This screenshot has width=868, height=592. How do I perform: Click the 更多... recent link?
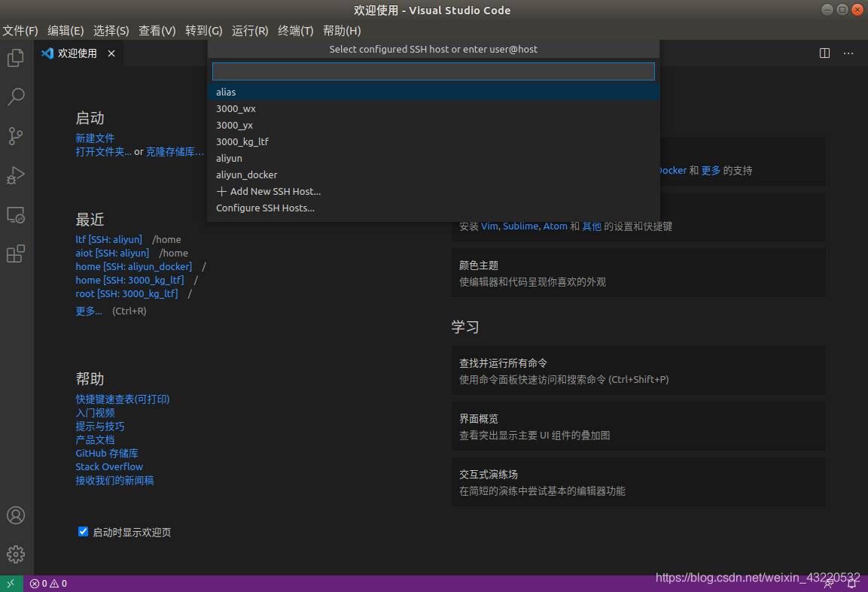click(x=89, y=311)
